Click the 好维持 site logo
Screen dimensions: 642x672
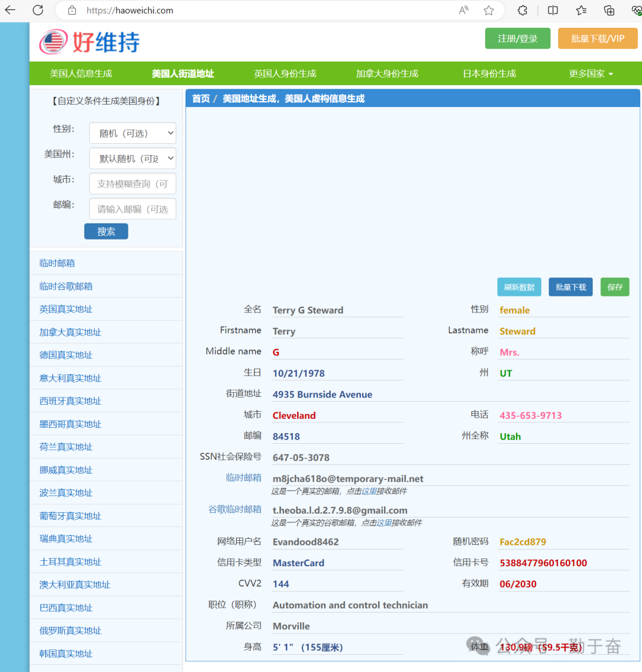(90, 42)
